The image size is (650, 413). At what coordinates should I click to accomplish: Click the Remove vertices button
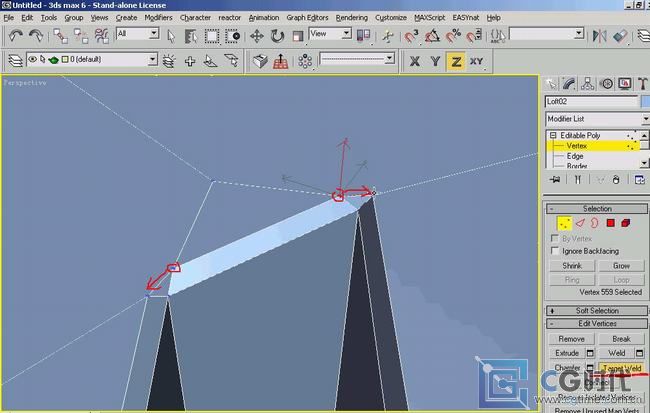pyautogui.click(x=571, y=339)
